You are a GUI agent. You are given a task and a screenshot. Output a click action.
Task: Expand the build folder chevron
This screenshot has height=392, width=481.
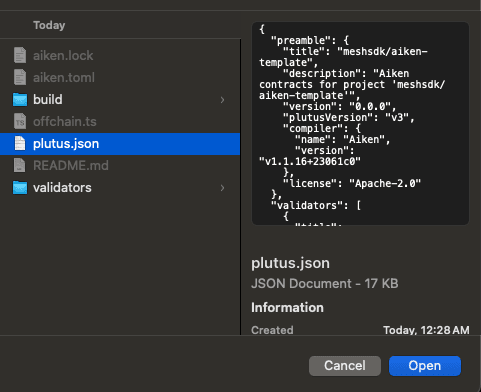pyautogui.click(x=222, y=100)
